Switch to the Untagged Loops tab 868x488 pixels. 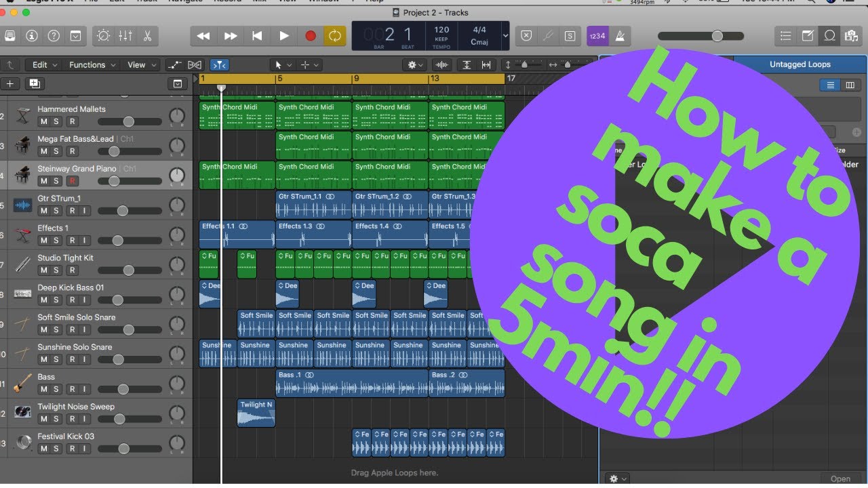coord(800,64)
